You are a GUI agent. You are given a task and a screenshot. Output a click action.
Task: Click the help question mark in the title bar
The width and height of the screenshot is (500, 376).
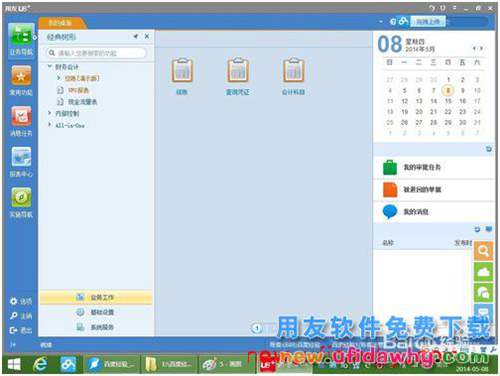(x=432, y=8)
